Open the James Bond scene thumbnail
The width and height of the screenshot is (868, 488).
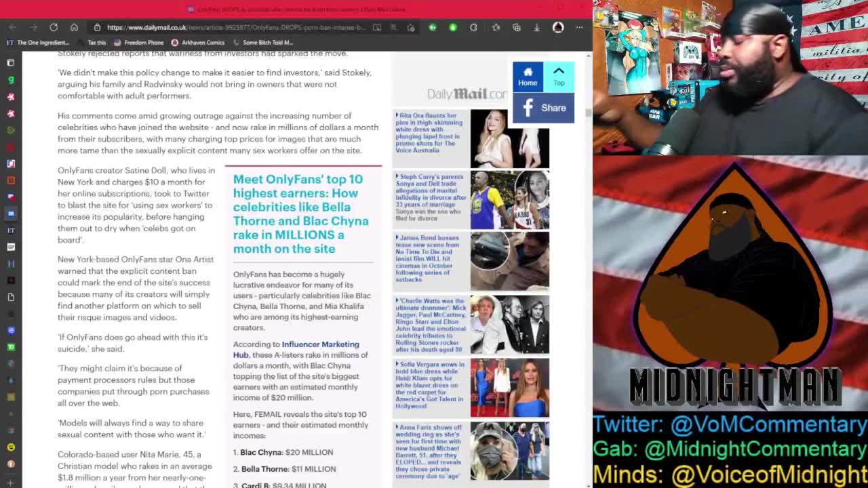point(510,261)
